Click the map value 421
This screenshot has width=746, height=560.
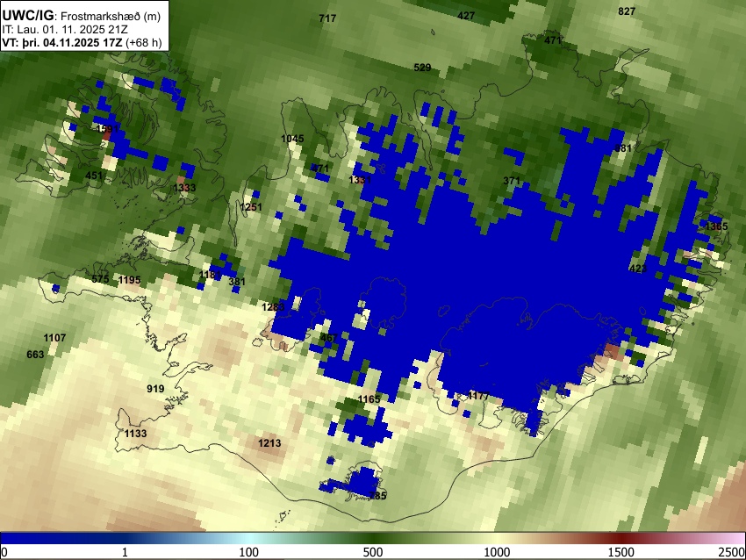638,269
